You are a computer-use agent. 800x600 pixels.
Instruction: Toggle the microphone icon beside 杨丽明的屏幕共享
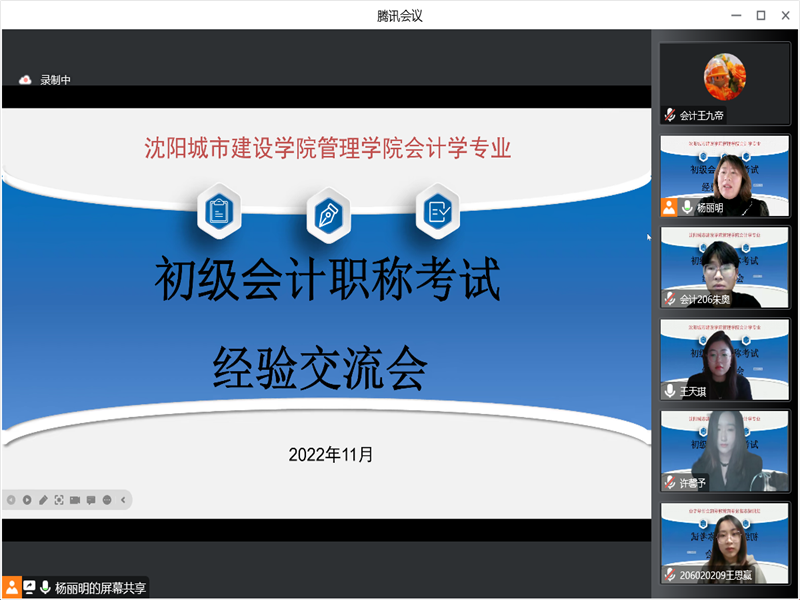tap(46, 588)
